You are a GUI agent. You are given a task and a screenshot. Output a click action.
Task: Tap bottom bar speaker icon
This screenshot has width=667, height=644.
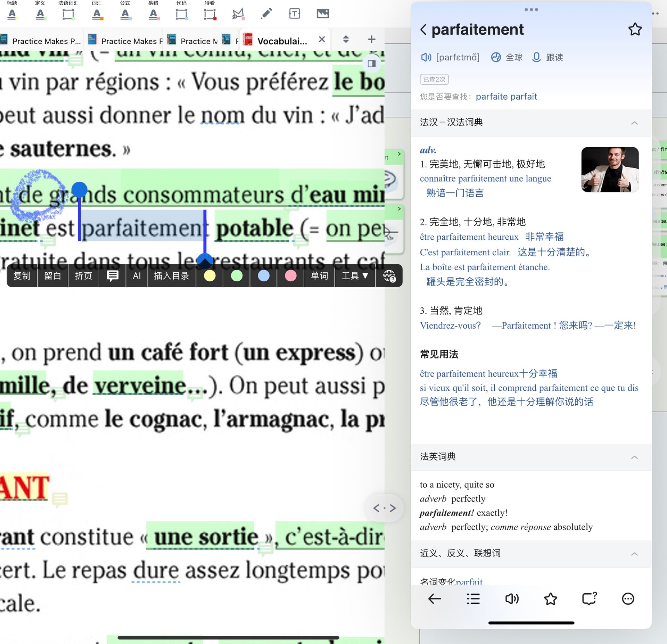tap(512, 598)
